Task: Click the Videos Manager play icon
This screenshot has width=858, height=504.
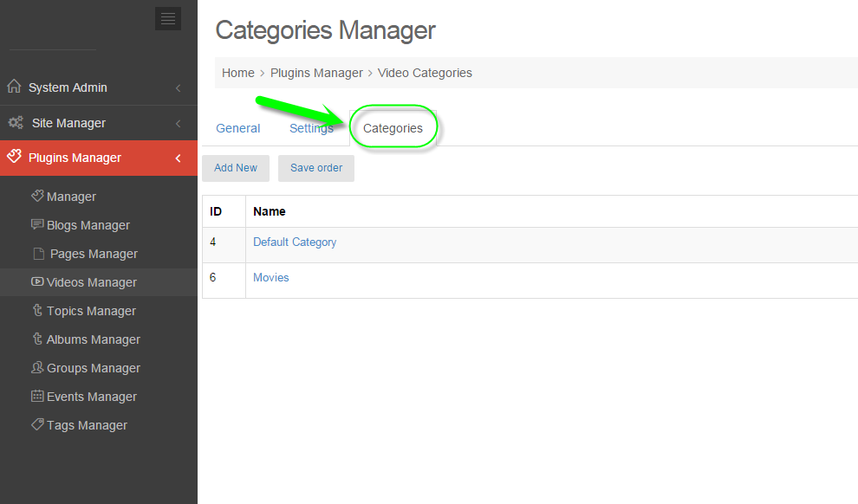Action: [x=37, y=281]
